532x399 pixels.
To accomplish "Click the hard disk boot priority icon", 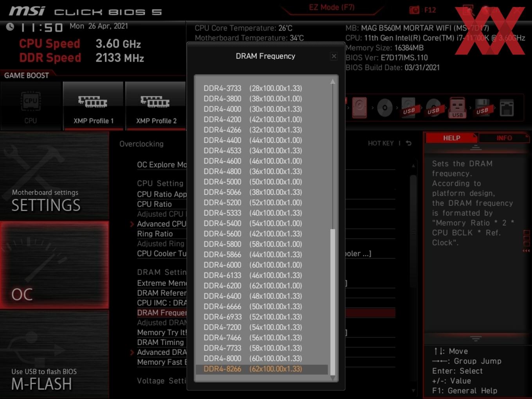I will click(x=359, y=108).
